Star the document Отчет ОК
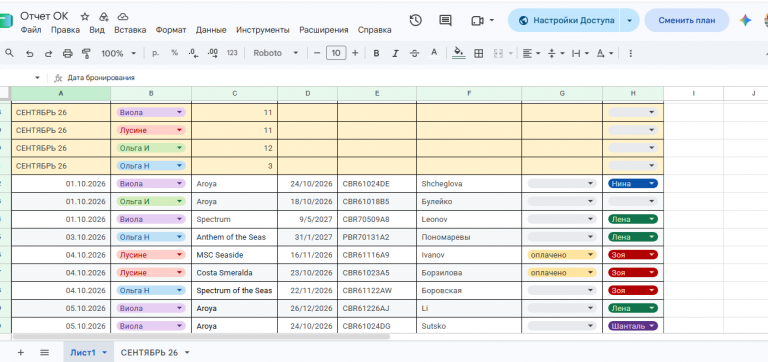This screenshot has width=768, height=362. [85, 17]
